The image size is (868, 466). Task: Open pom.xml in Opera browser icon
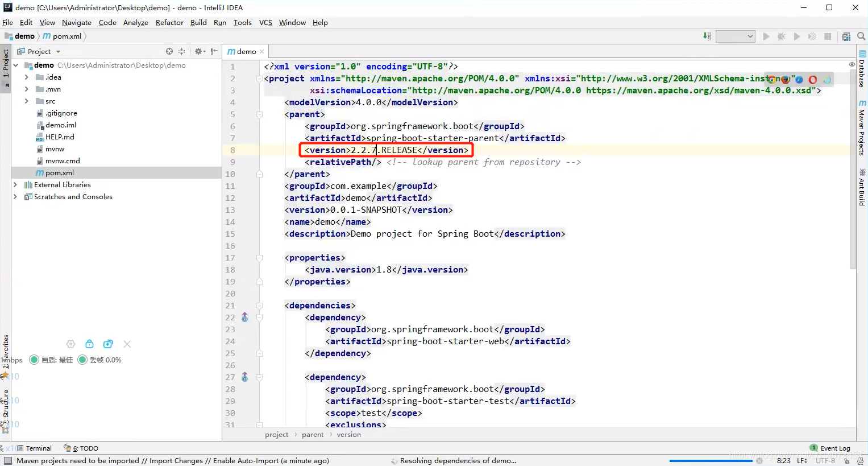tap(813, 80)
